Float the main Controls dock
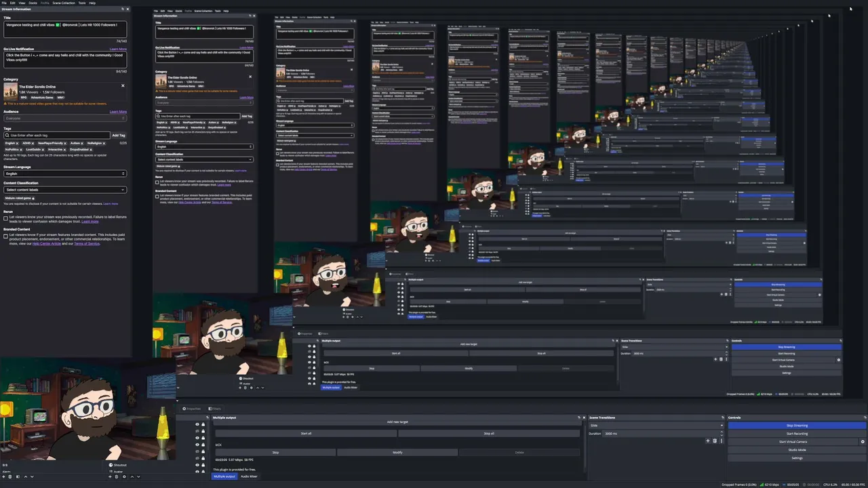868x488 pixels. point(865,418)
